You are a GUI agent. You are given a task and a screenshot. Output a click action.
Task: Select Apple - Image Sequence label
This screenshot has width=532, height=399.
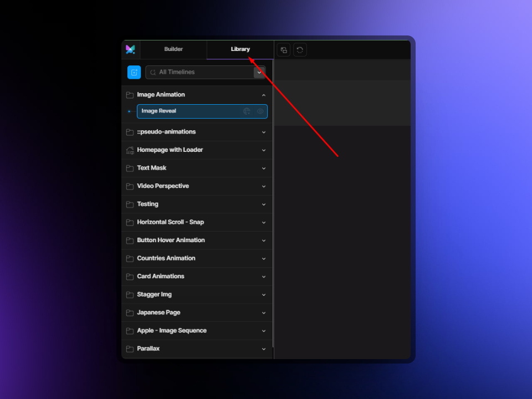click(172, 330)
